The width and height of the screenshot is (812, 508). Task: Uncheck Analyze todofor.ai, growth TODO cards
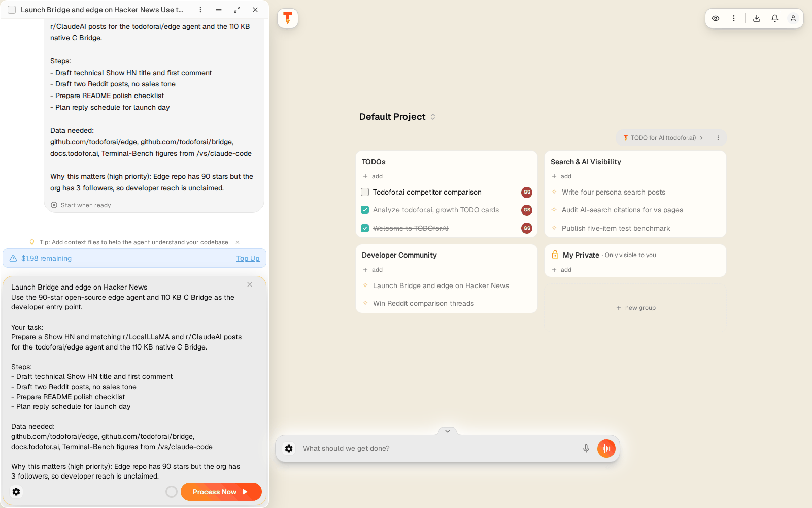pyautogui.click(x=365, y=210)
